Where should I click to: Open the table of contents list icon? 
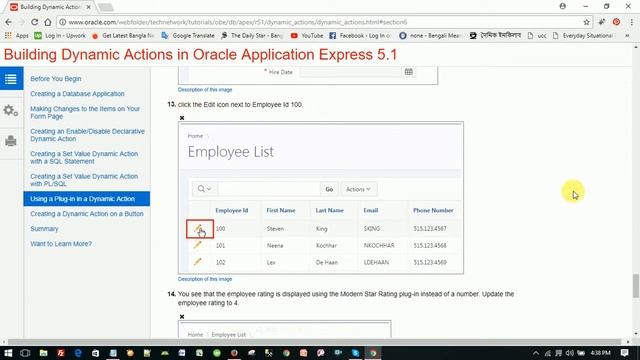pos(11,78)
